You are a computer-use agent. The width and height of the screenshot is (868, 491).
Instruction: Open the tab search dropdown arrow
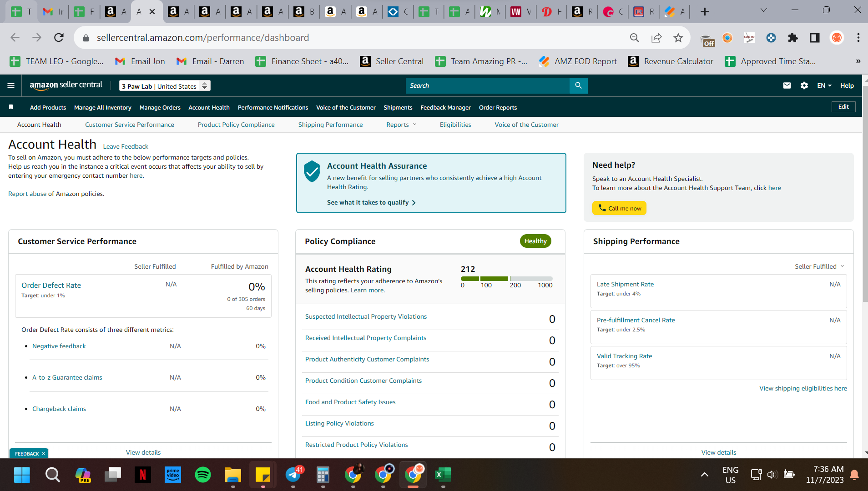(764, 10)
